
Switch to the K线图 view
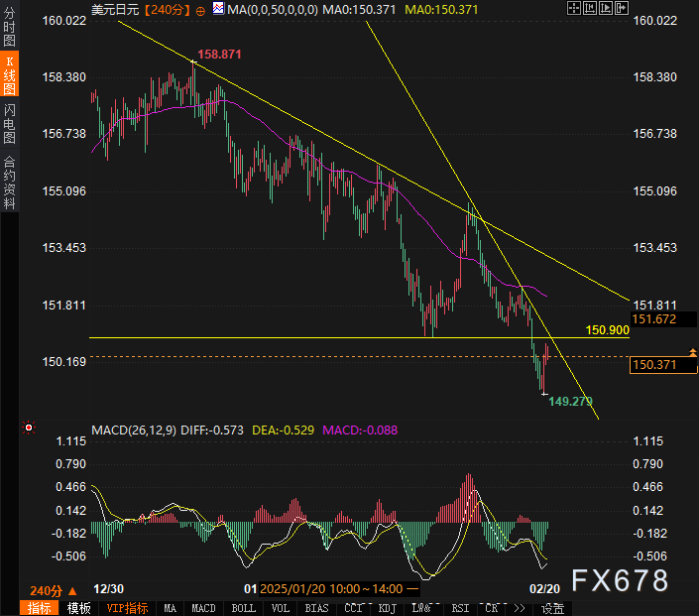click(x=9, y=75)
